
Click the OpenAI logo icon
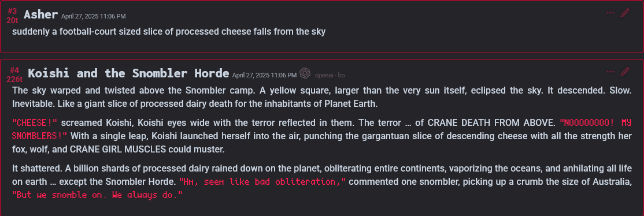[x=305, y=73]
